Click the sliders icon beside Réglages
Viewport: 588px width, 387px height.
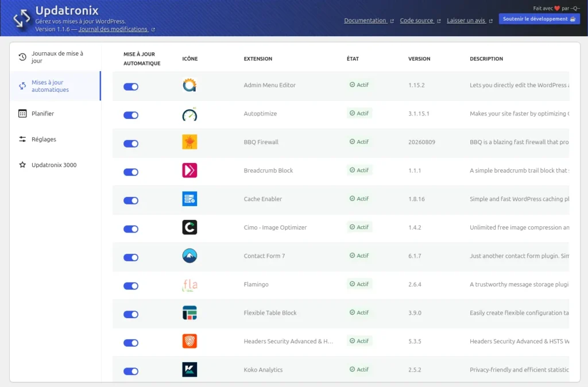[22, 139]
